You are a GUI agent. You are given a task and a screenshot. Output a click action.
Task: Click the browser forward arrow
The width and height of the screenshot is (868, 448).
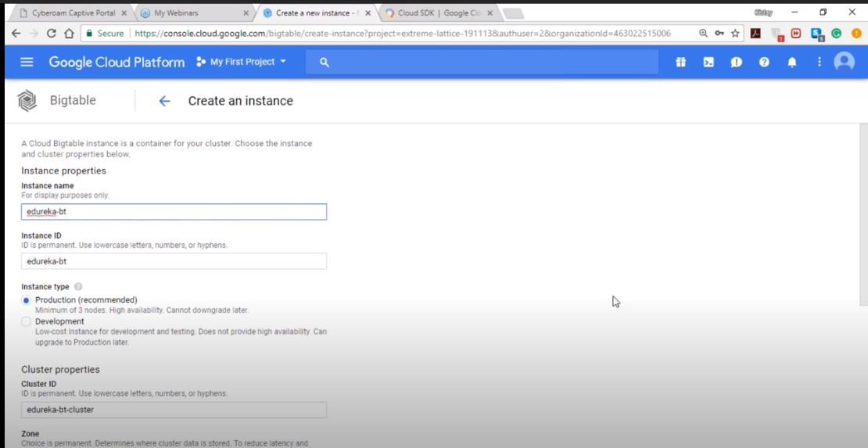pos(34,33)
